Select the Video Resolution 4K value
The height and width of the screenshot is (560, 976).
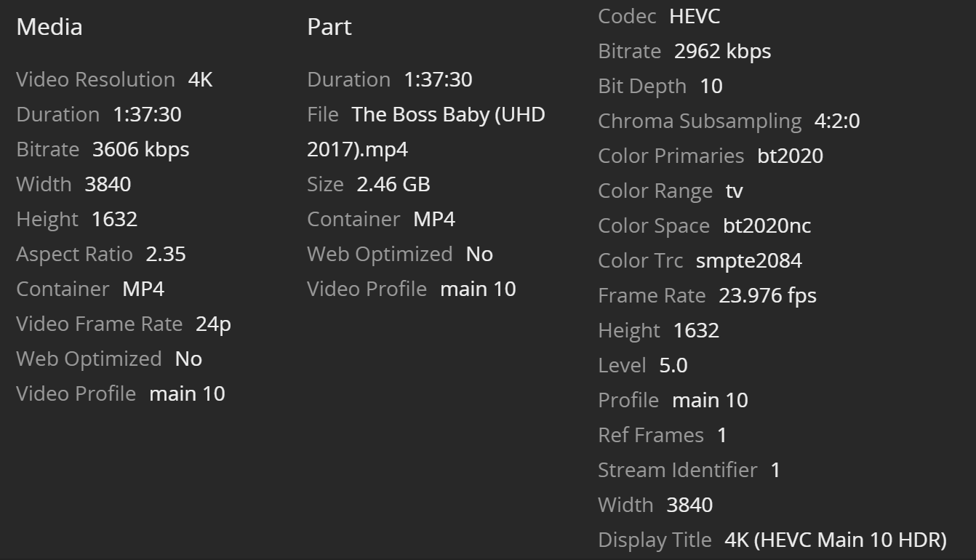coord(200,79)
